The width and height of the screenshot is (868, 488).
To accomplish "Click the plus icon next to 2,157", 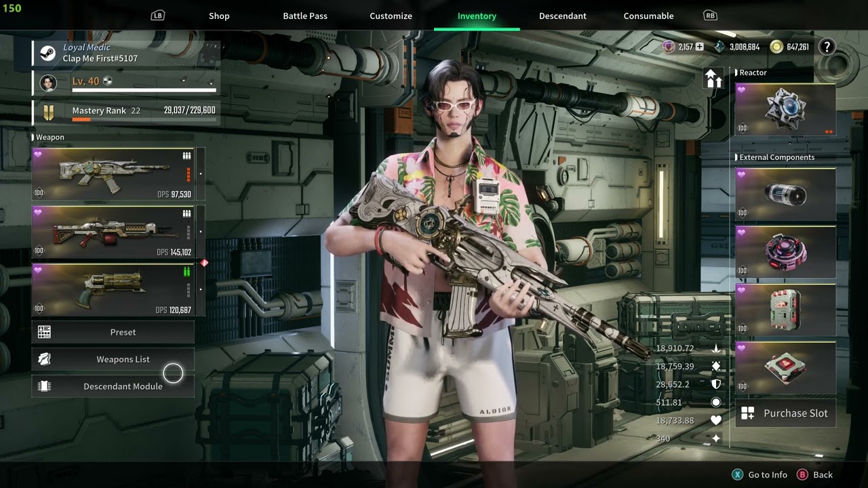I will pyautogui.click(x=700, y=47).
